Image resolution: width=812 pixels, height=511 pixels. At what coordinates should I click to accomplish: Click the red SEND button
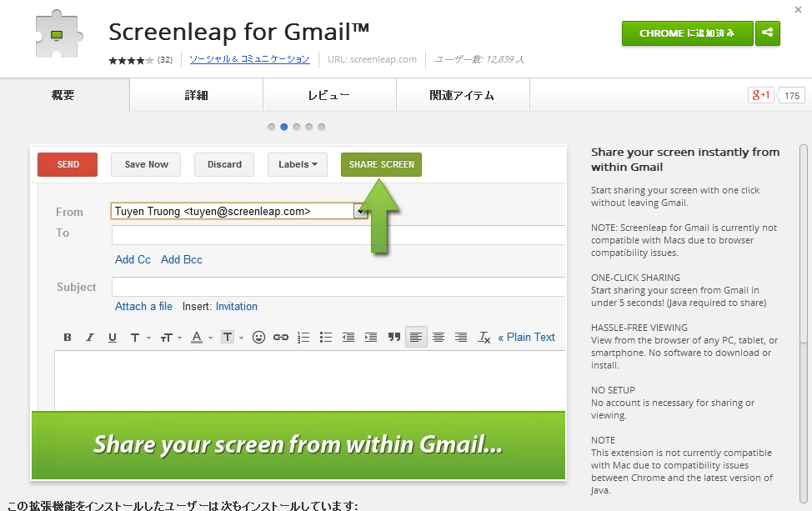click(68, 165)
